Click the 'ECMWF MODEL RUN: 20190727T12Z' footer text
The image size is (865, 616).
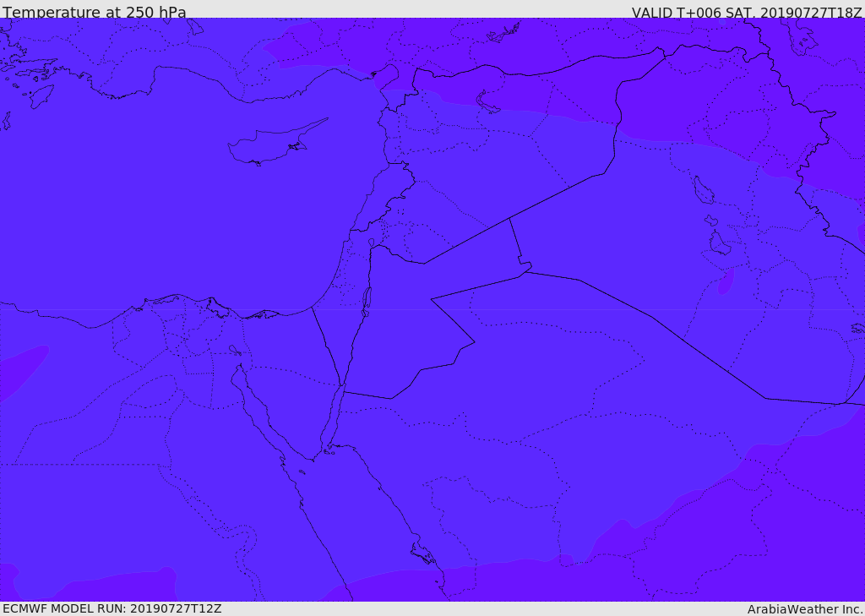[112, 609]
